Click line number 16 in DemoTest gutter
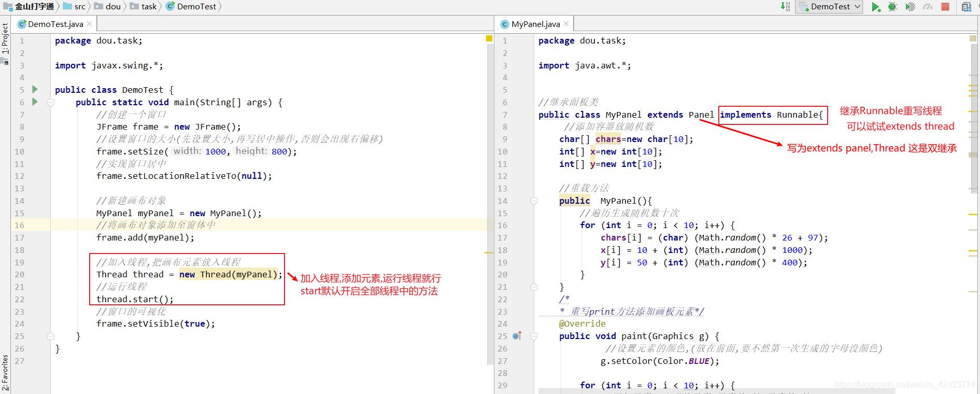The height and width of the screenshot is (394, 980). [x=19, y=225]
